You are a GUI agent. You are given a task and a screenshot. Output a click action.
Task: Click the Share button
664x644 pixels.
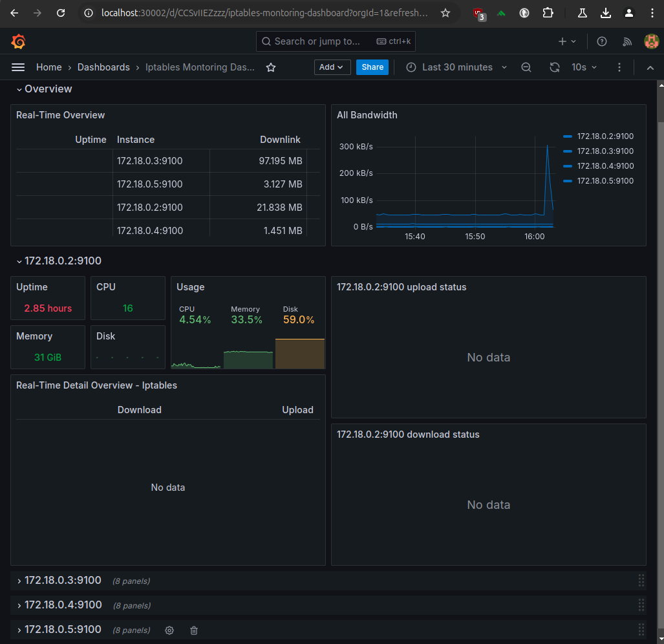[372, 67]
